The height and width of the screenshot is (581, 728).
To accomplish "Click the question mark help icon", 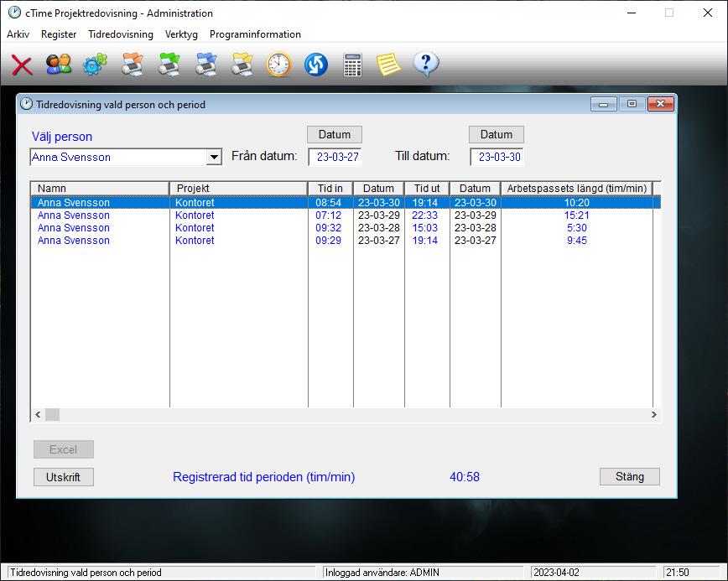I will [x=426, y=64].
